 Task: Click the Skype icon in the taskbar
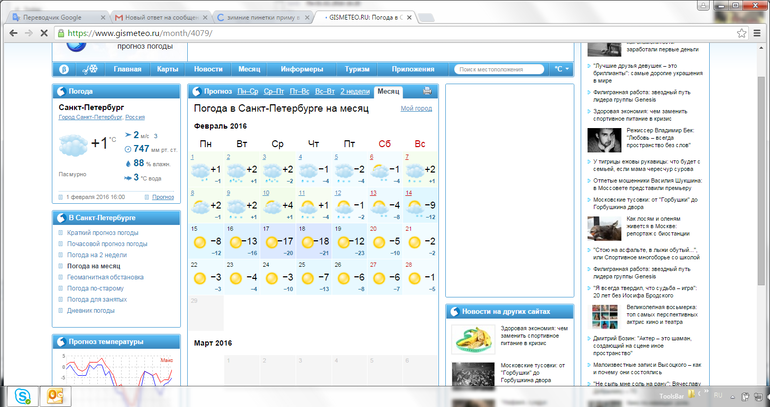click(x=23, y=396)
